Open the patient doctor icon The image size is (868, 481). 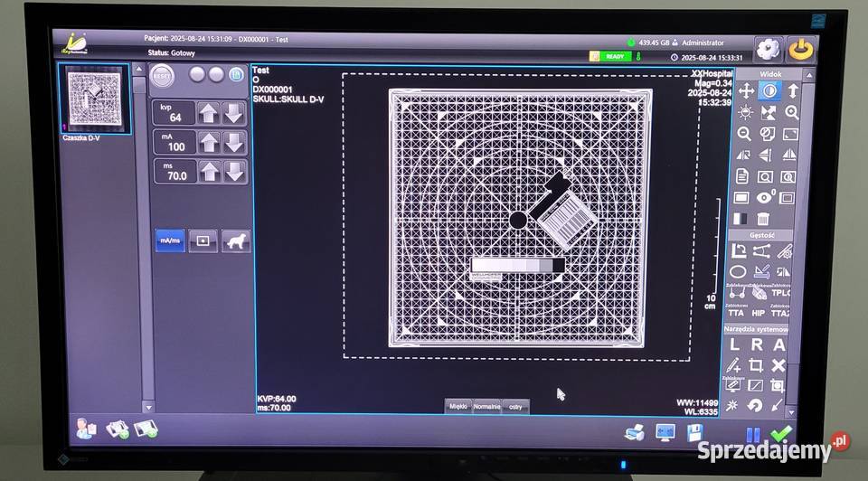[86, 429]
